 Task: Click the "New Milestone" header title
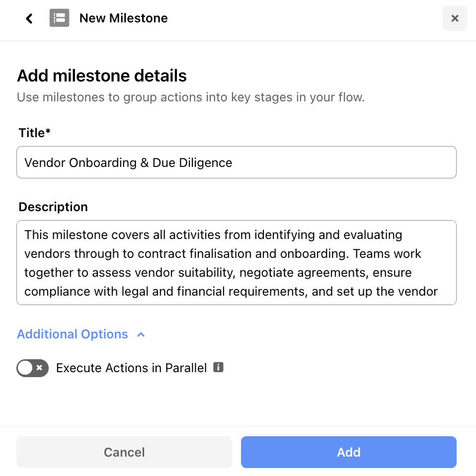[123, 18]
